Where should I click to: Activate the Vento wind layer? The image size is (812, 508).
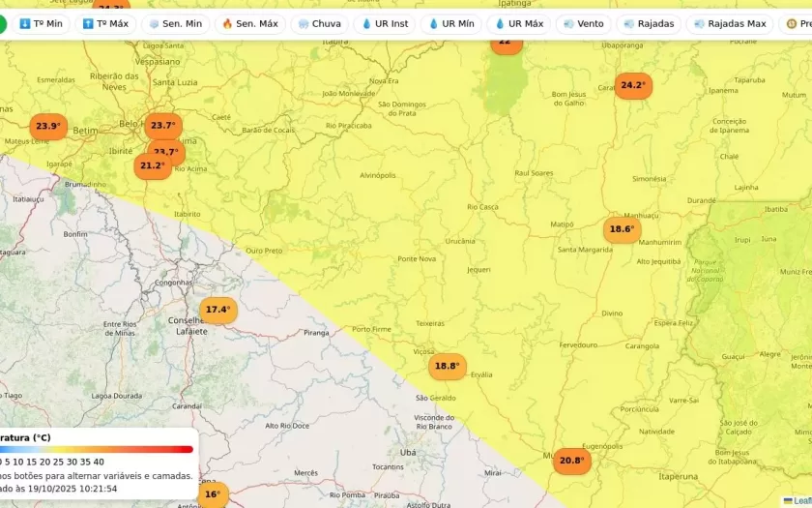(x=583, y=23)
